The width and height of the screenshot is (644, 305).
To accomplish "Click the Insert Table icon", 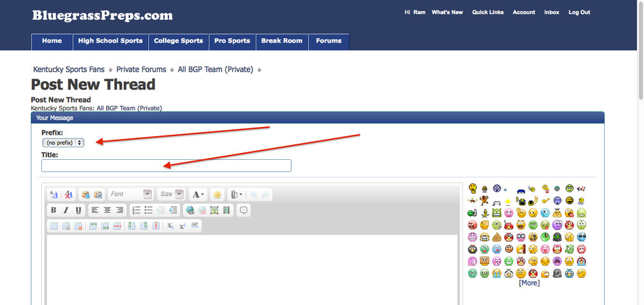I will (x=54, y=226).
